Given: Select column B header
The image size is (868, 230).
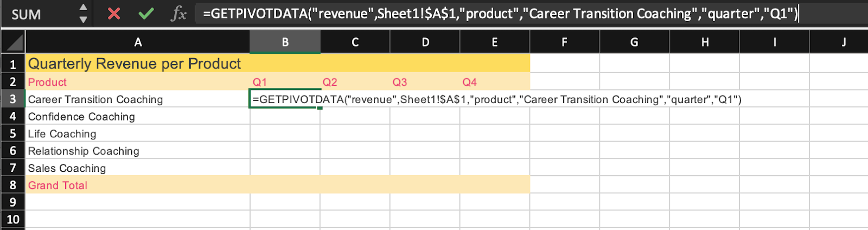Looking at the screenshot, I should click(285, 42).
